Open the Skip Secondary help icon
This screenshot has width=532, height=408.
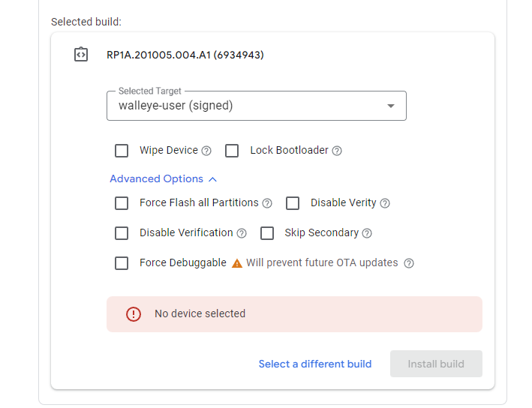pyautogui.click(x=367, y=233)
